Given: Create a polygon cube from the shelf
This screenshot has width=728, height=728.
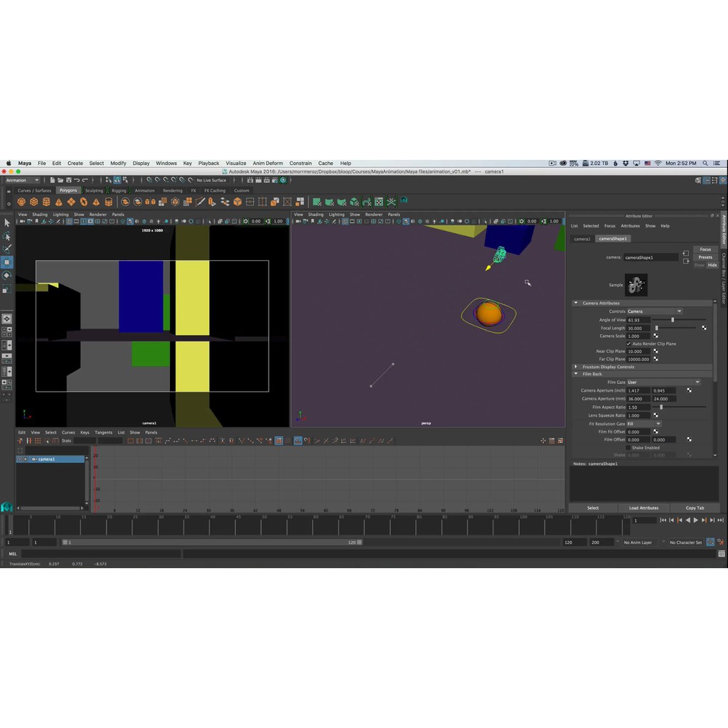Looking at the screenshot, I should pos(33,202).
